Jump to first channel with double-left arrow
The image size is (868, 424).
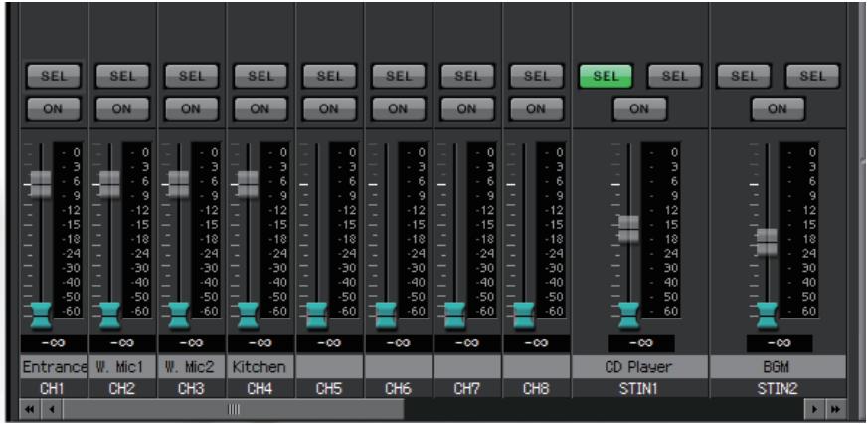tap(29, 410)
